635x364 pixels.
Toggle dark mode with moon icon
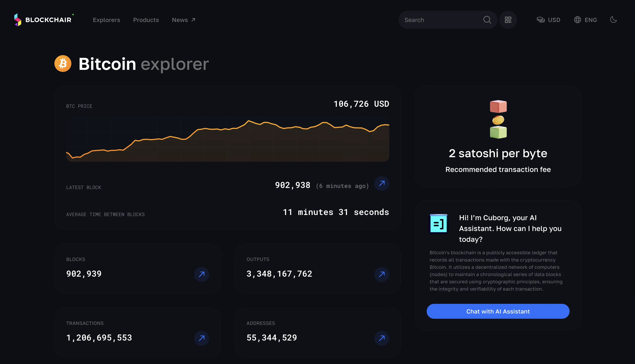613,20
